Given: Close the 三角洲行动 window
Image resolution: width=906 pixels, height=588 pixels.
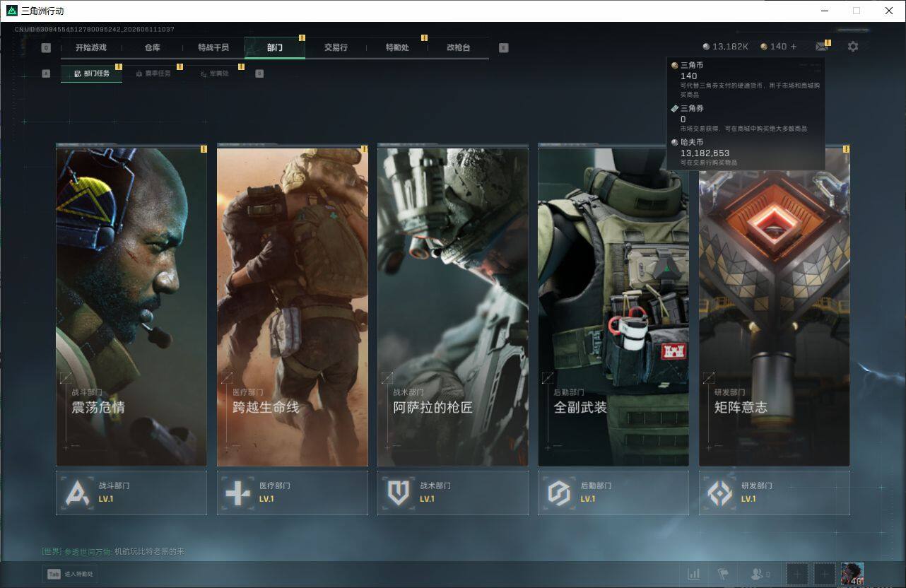Looking at the screenshot, I should click(889, 11).
